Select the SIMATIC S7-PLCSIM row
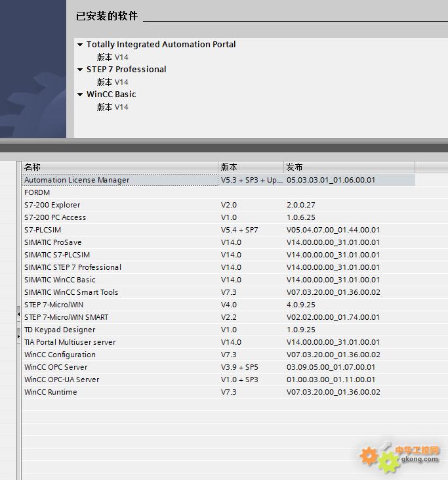This screenshot has height=480, width=448. click(218, 255)
